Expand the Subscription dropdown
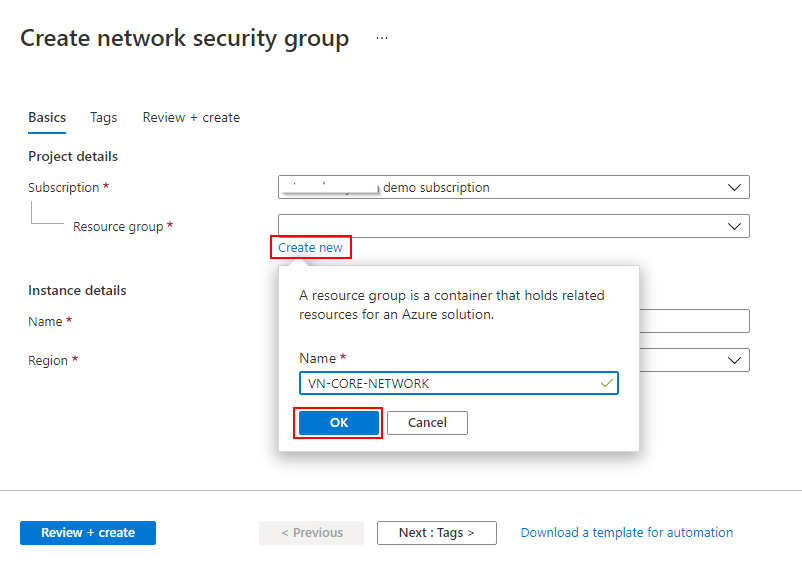This screenshot has width=802, height=565. [x=513, y=187]
